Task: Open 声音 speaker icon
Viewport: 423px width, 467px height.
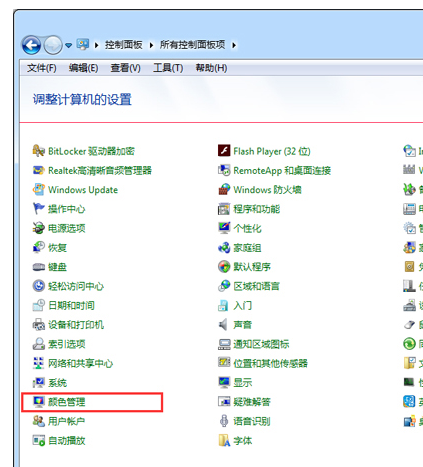Action: 224,325
